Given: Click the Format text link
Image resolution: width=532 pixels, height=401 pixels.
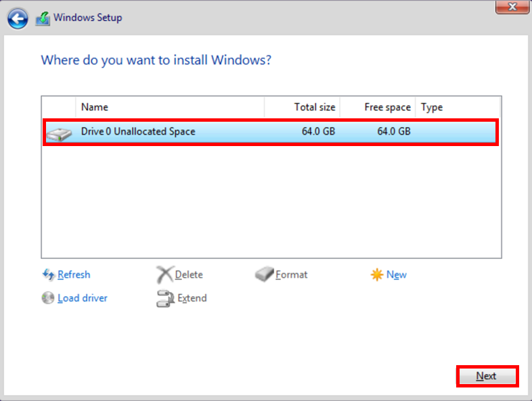Looking at the screenshot, I should 292,275.
